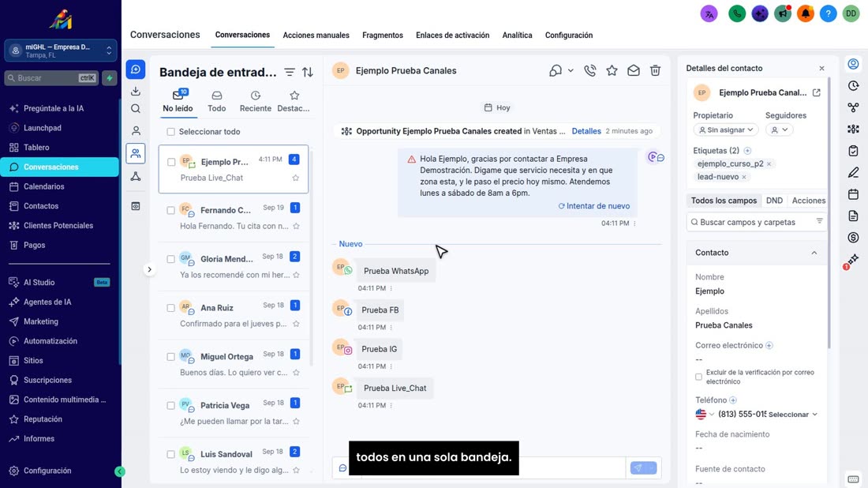Open the megaphone announcements icon

783,14
